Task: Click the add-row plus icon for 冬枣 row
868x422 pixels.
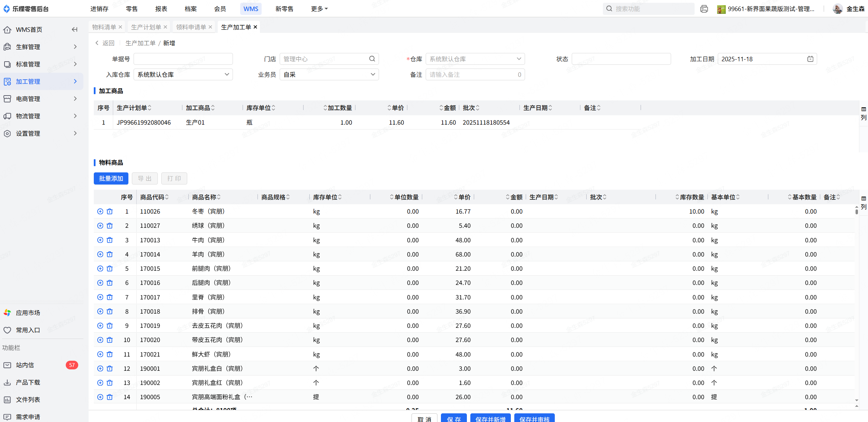Action: point(100,212)
